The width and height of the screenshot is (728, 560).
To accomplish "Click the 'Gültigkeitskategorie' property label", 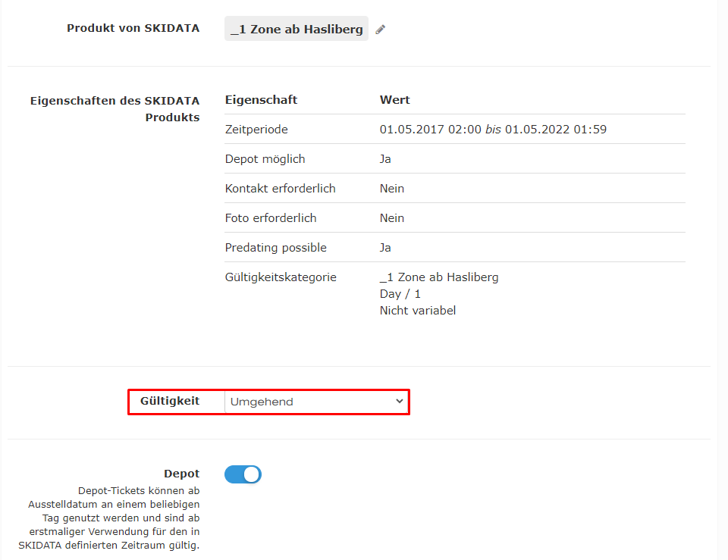I will [281, 277].
